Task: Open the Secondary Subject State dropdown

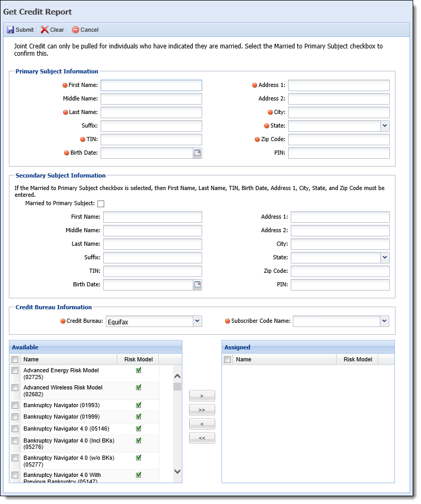Action: (x=385, y=258)
